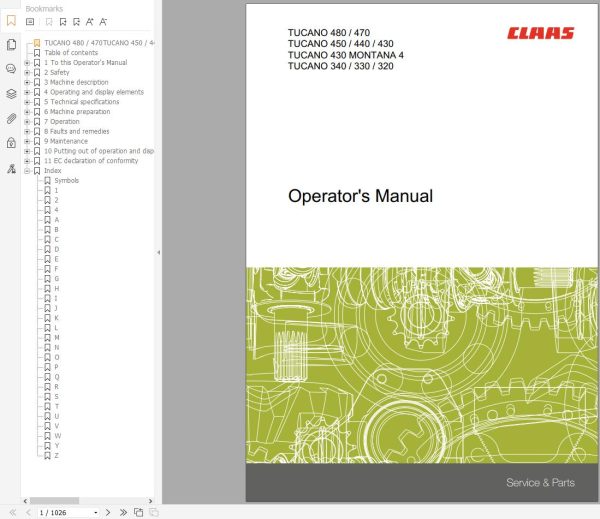Open '9 Maintenance' bookmark
Image resolution: width=600 pixels, height=519 pixels.
(66, 141)
